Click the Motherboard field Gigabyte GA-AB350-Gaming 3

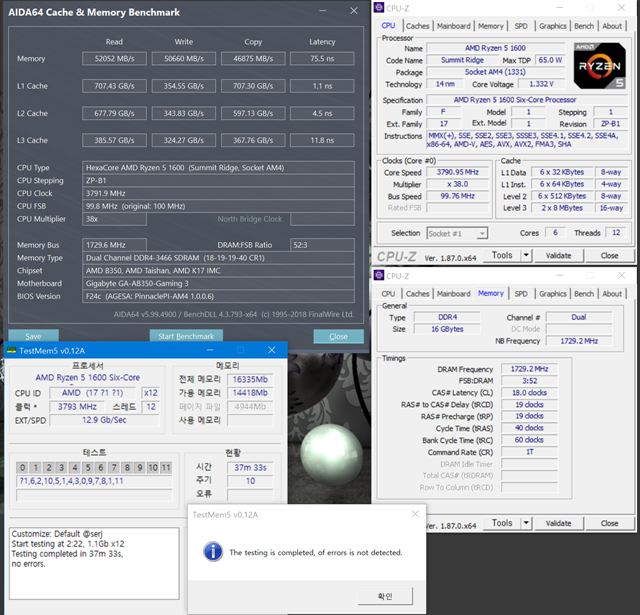pyautogui.click(x=218, y=284)
